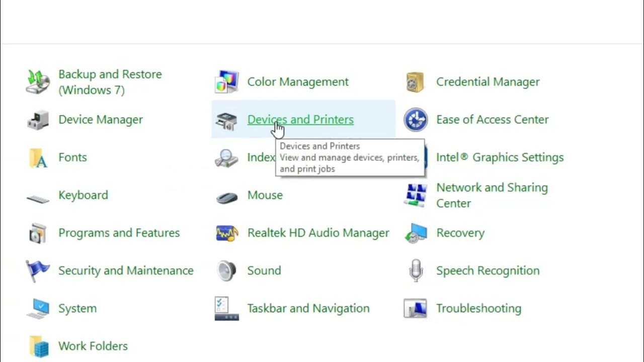The height and width of the screenshot is (362, 644).
Task: Click the Devices and Printers icon
Action: pyautogui.click(x=226, y=121)
